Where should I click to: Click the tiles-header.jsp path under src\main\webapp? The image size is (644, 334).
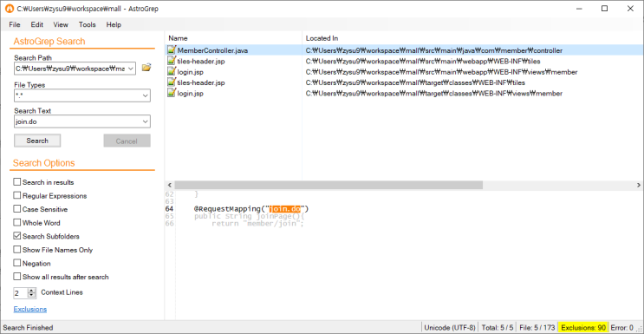click(x=423, y=61)
